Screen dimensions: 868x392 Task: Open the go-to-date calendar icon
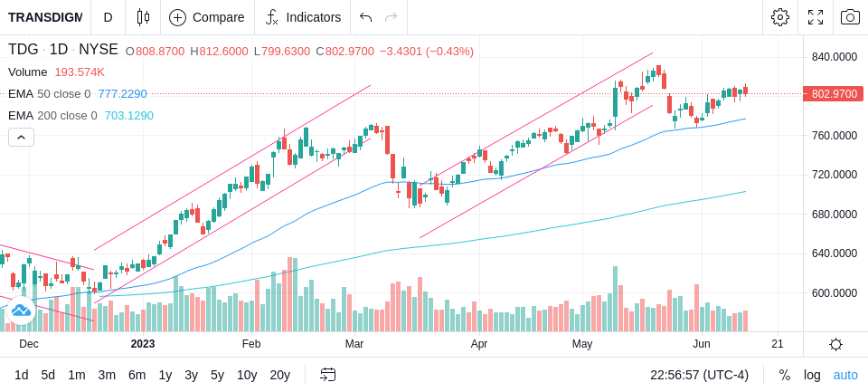coord(327,375)
